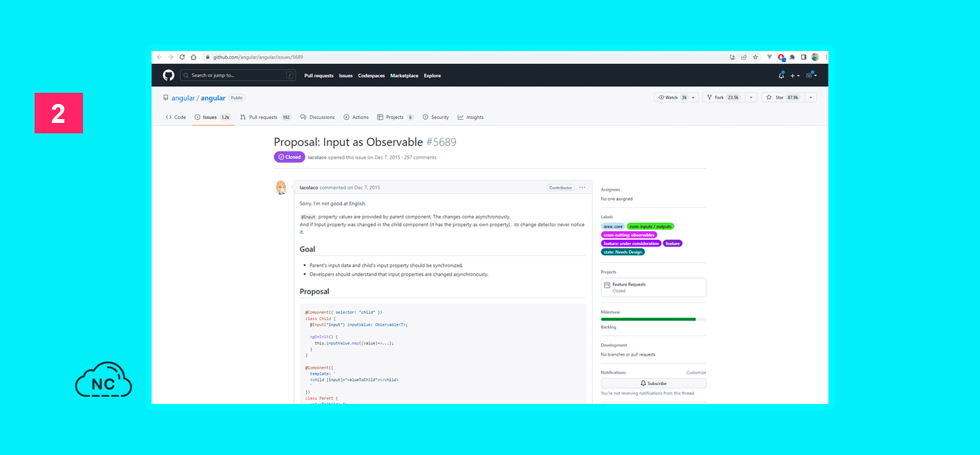This screenshot has width=980, height=455.
Task: Share this page using the share icon
Action: (x=743, y=57)
